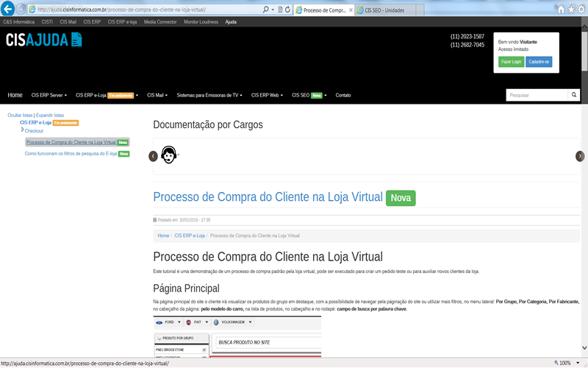The image size is (588, 368).
Task: Click the carousel previous arrow
Action: 153,156
